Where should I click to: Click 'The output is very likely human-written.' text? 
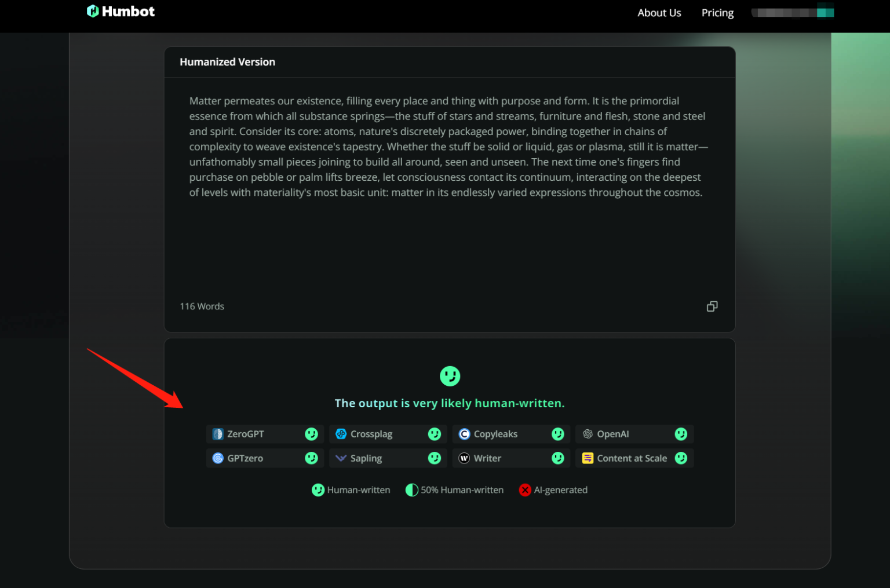click(450, 403)
